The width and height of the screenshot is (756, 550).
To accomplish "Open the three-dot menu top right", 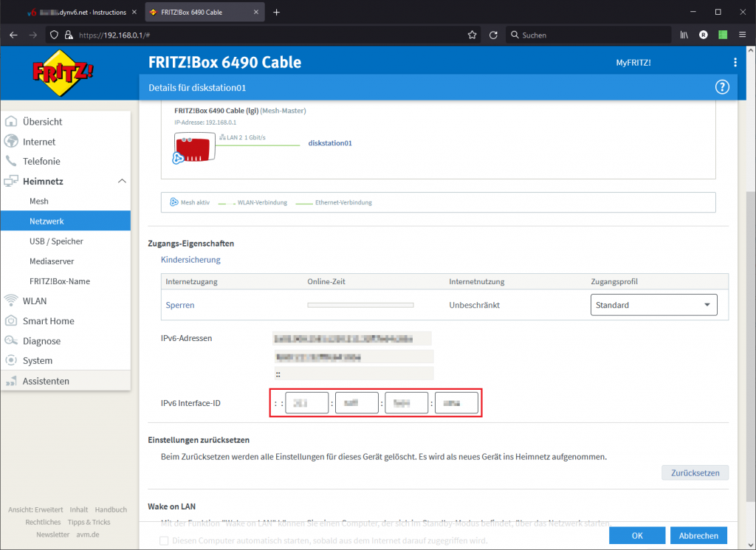I will [735, 62].
